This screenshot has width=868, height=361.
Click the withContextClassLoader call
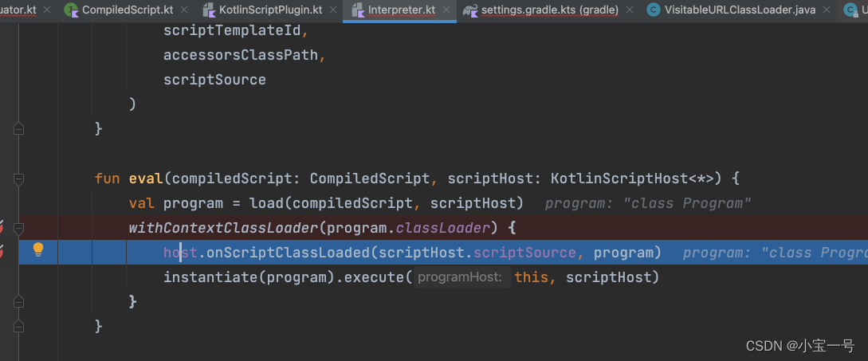(x=224, y=228)
